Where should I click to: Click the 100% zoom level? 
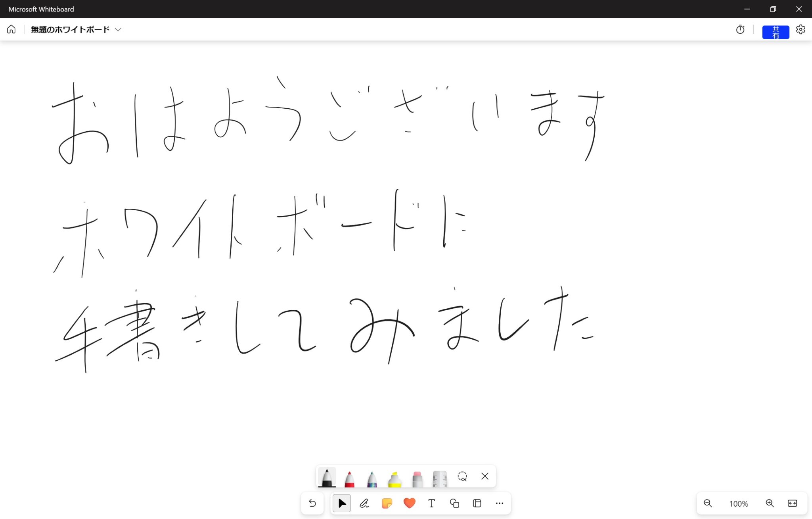(738, 504)
